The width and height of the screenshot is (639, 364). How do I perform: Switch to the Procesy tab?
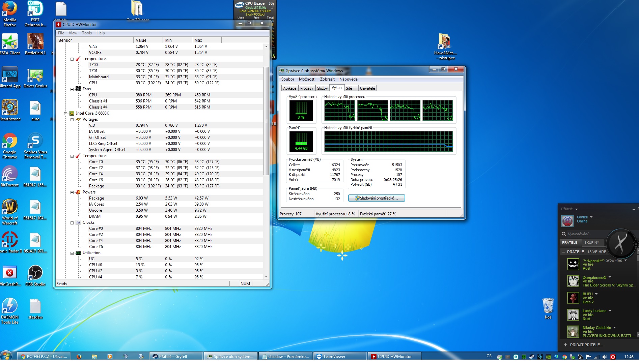pyautogui.click(x=306, y=88)
